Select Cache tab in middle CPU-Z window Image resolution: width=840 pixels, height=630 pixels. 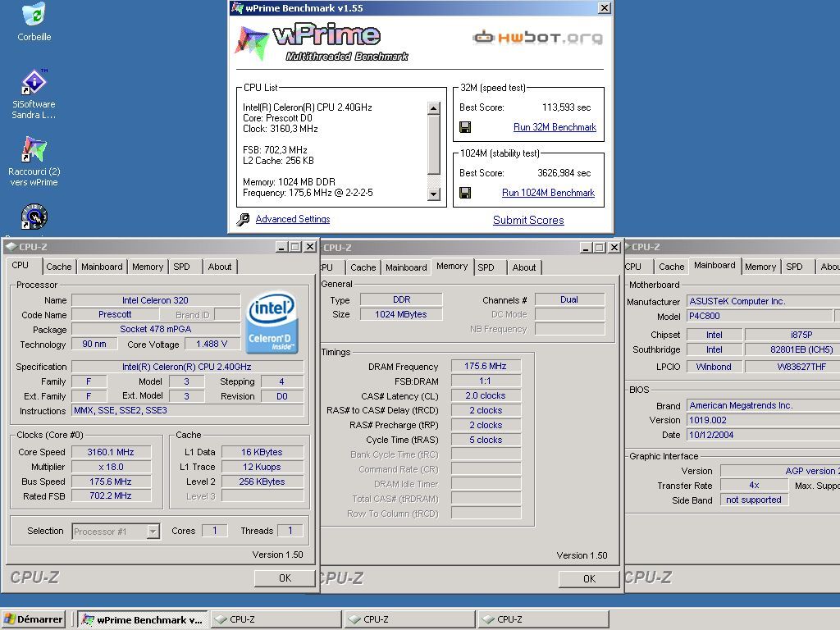coord(363,267)
